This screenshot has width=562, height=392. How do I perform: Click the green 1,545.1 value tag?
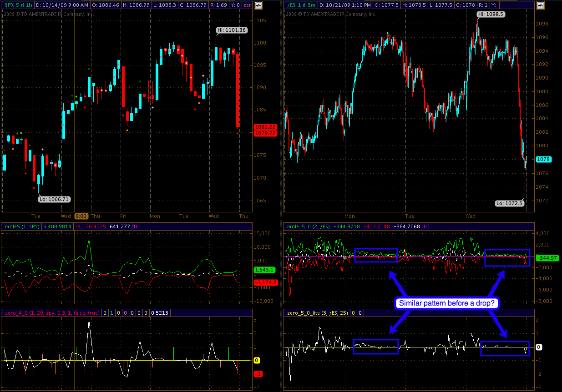(260, 270)
